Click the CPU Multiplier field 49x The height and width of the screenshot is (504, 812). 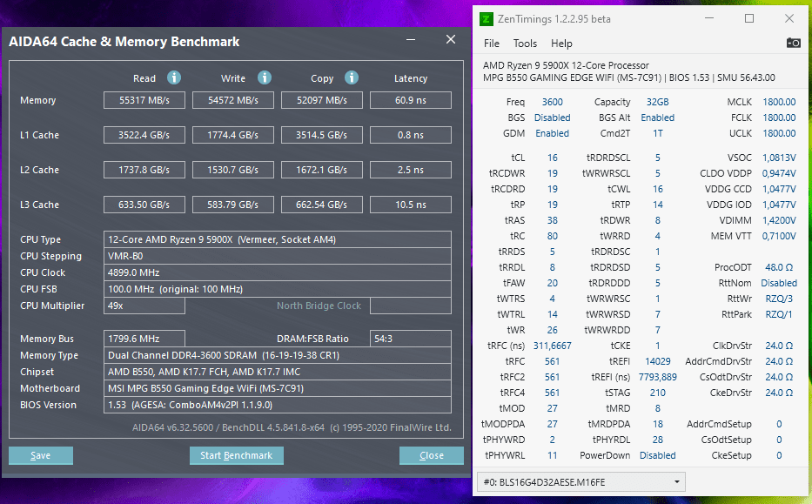[x=144, y=306]
